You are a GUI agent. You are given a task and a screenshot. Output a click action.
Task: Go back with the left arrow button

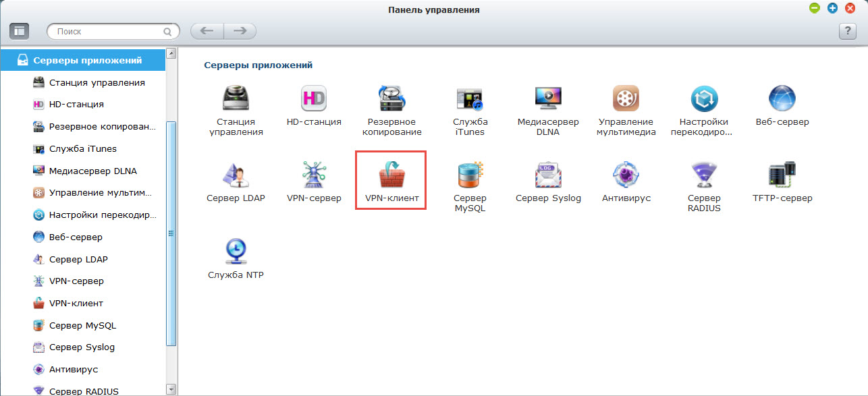tap(207, 31)
